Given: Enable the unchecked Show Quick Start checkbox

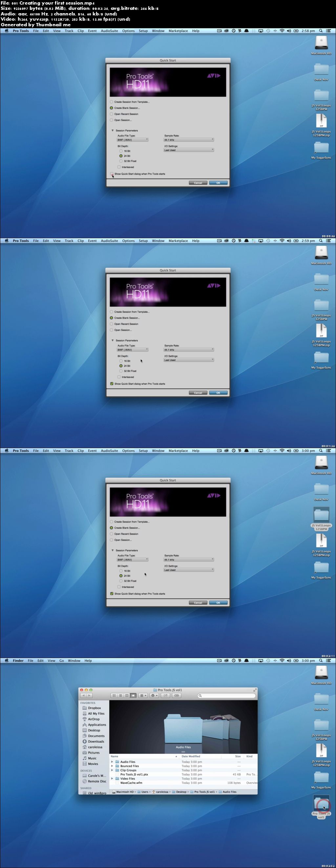Looking at the screenshot, I should (112, 174).
